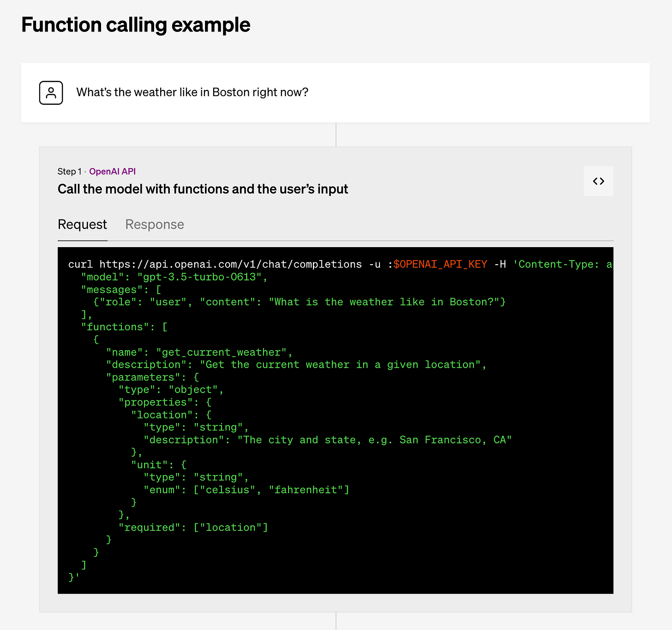Click the San Francisco, CA description line
This screenshot has width=672, height=630.
pyautogui.click(x=328, y=440)
